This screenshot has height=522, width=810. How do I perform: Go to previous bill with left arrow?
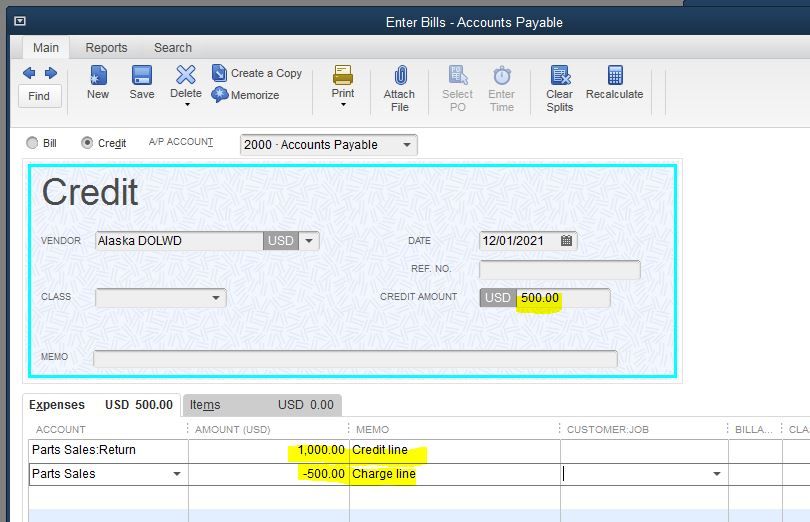point(29,73)
